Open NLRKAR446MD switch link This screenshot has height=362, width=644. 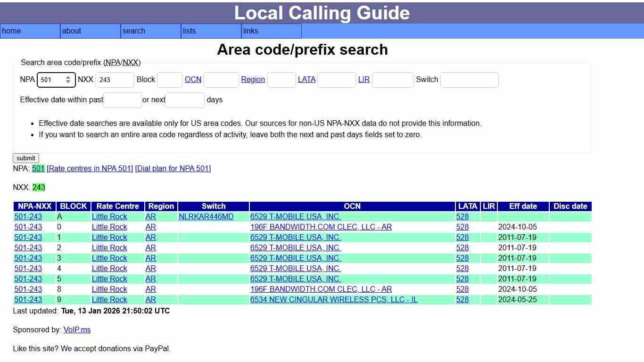coord(206,216)
